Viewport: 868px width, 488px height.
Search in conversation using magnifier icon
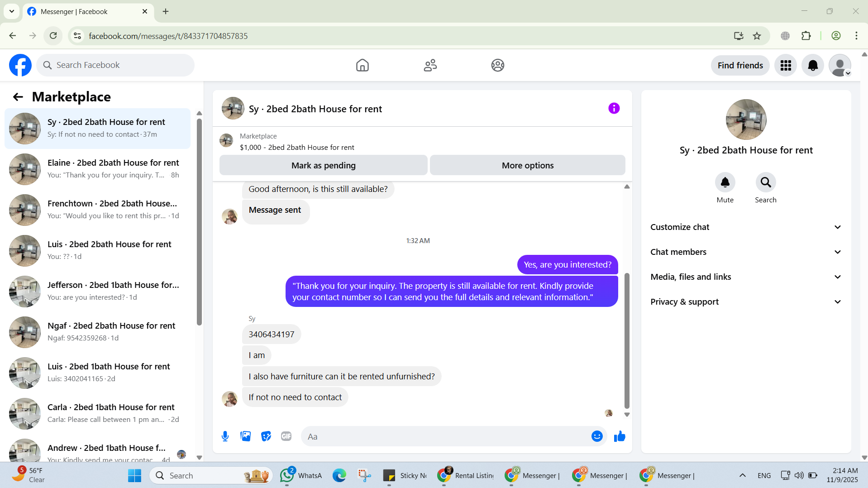[766, 182]
